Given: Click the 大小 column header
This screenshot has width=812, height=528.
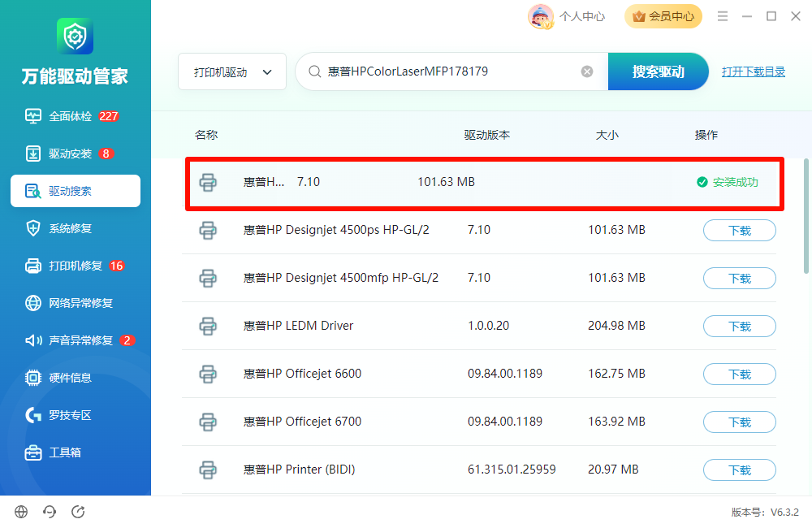Looking at the screenshot, I should point(607,135).
